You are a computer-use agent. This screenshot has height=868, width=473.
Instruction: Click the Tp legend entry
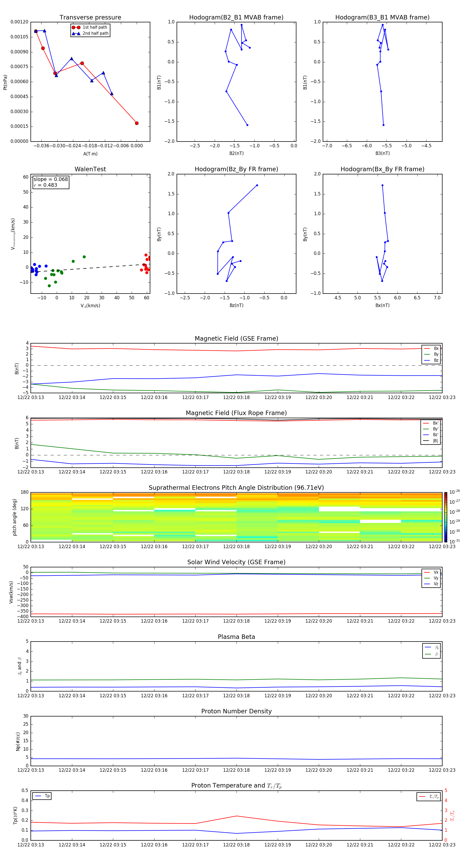(42, 796)
